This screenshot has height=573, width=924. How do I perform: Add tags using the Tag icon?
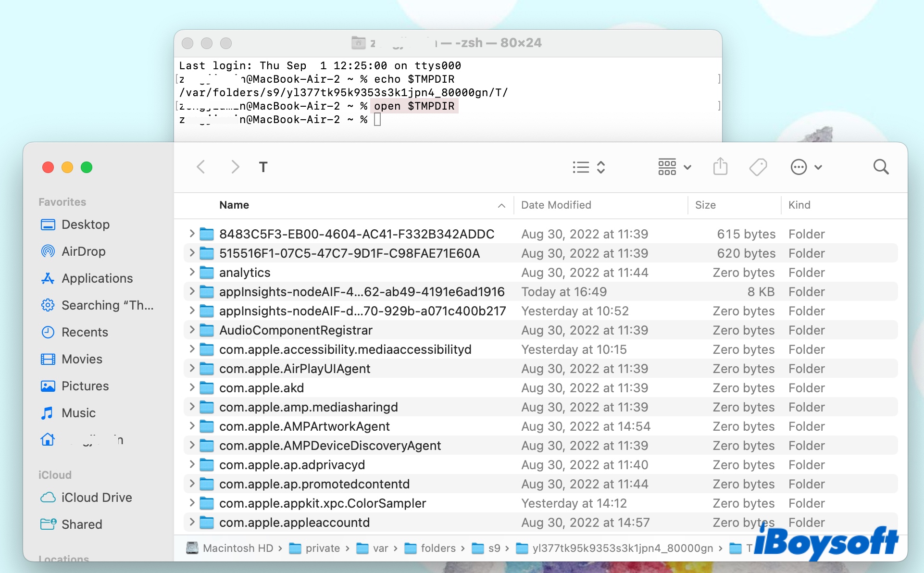click(x=758, y=167)
